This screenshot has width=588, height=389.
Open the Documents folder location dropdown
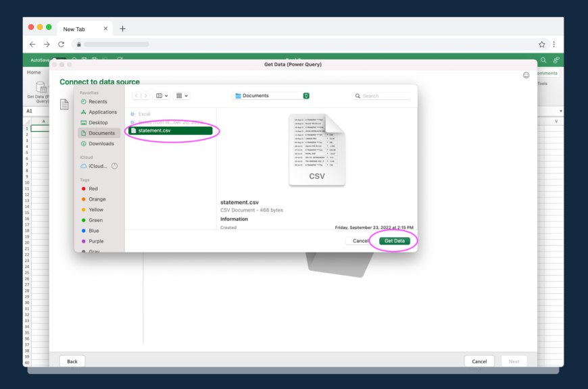tap(271, 96)
